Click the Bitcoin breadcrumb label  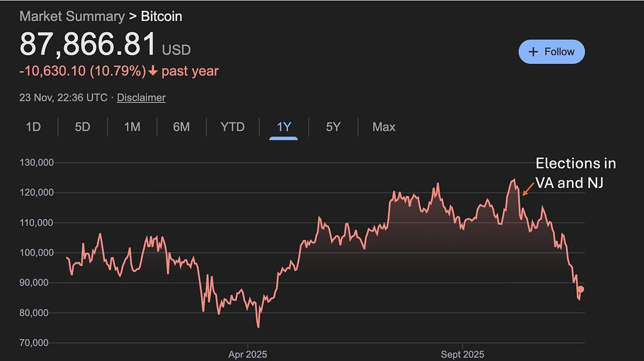[x=161, y=16]
